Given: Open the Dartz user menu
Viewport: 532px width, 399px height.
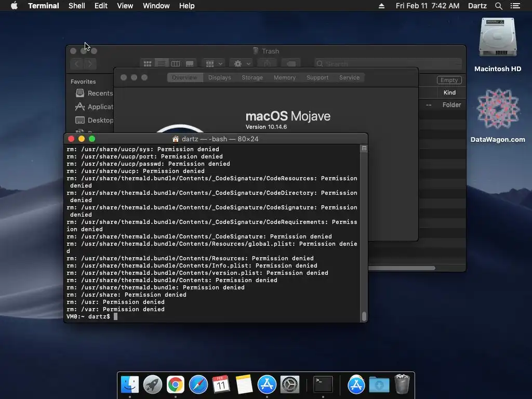Looking at the screenshot, I should (477, 6).
